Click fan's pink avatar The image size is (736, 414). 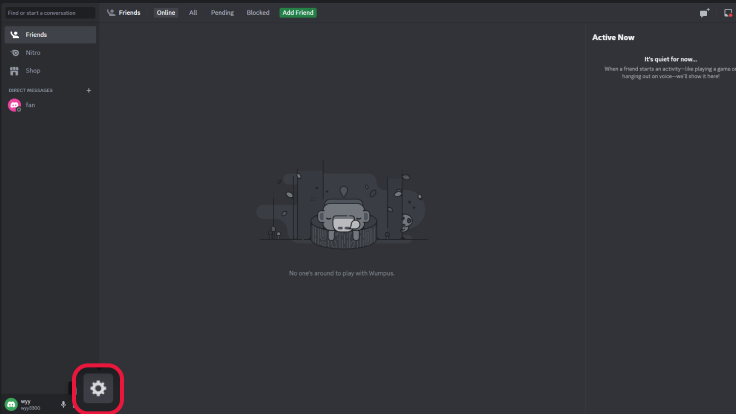coord(15,105)
